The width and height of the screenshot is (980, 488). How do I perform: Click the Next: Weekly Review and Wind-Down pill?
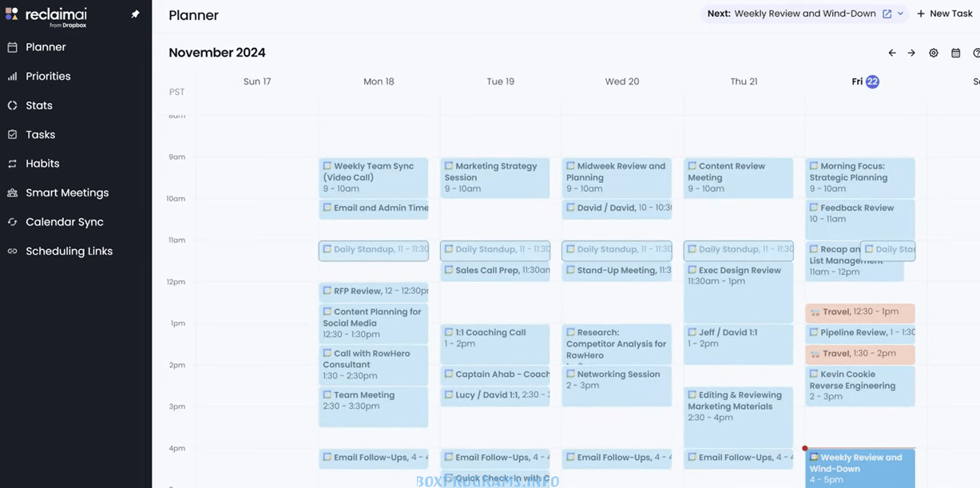[x=799, y=14]
